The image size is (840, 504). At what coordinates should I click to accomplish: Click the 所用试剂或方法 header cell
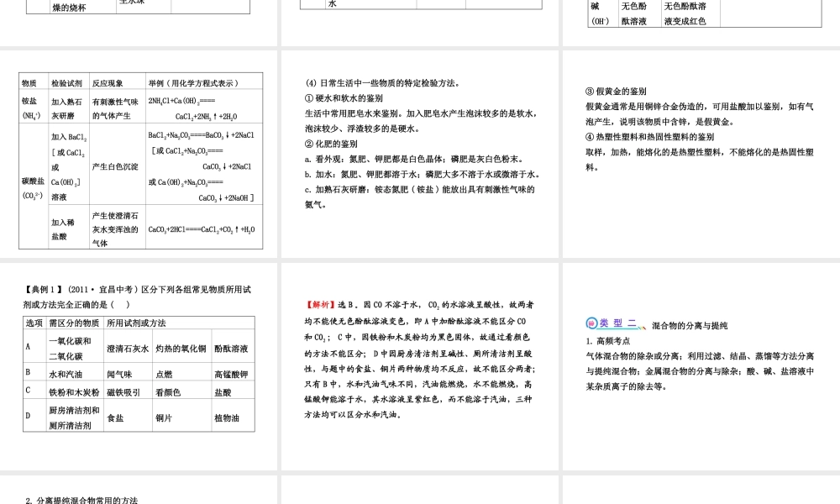click(x=179, y=323)
